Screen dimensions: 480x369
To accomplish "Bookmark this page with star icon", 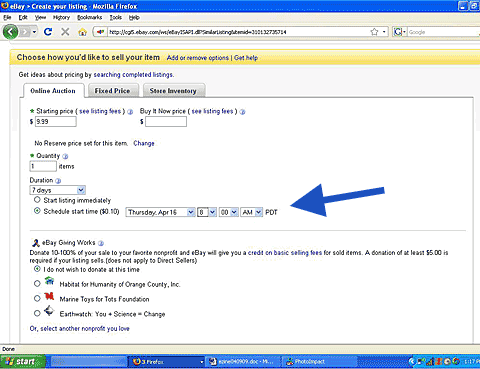I will (374, 32).
